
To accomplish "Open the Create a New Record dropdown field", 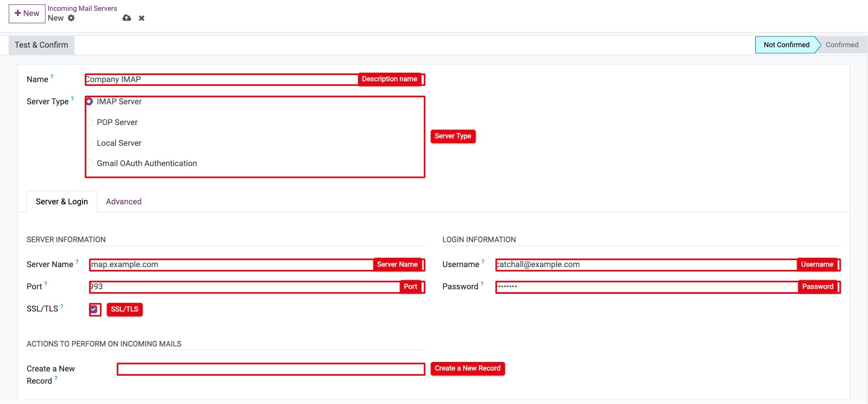I will pyautogui.click(x=271, y=369).
